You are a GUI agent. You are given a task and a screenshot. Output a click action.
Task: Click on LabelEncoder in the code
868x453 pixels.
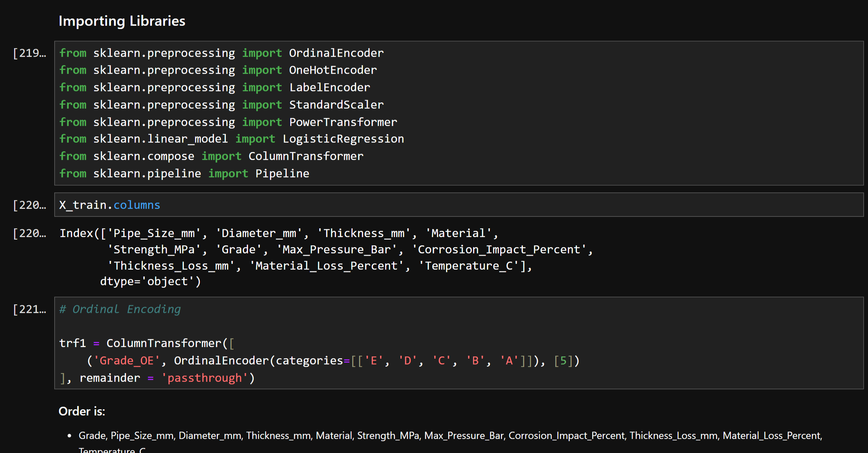329,88
